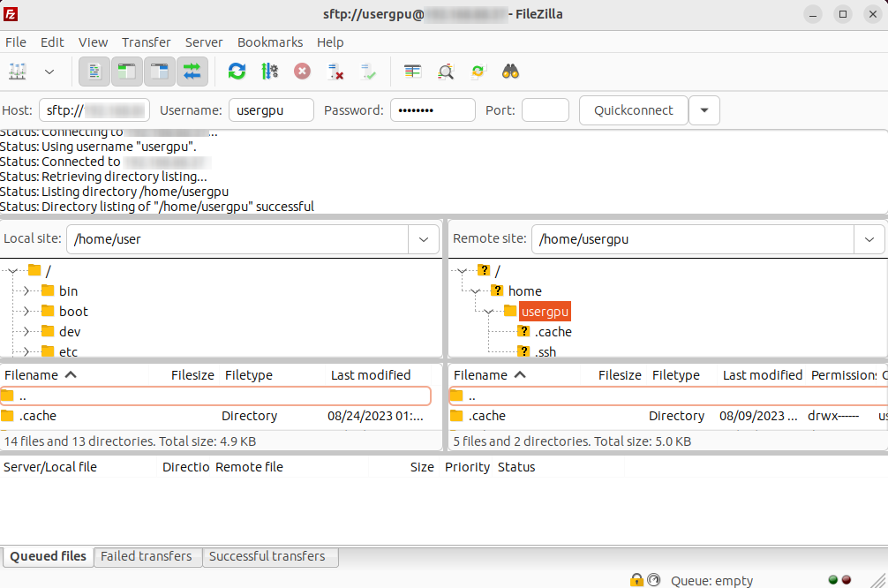This screenshot has width=888, height=588.
Task: Cancel the current operation
Action: 302,72
